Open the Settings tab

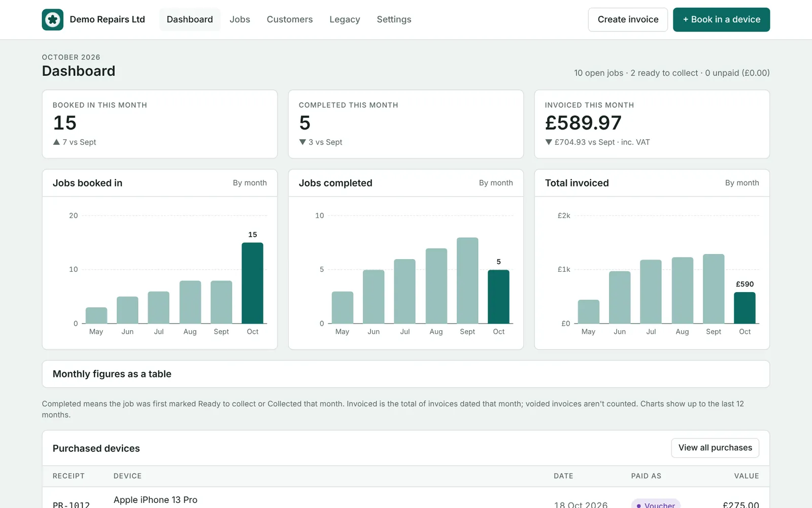click(x=394, y=19)
